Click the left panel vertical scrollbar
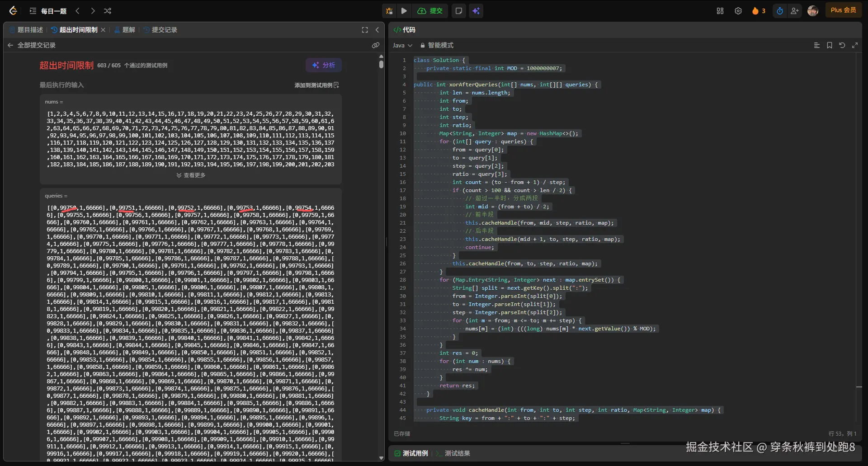This screenshot has width=868, height=466. pyautogui.click(x=381, y=64)
